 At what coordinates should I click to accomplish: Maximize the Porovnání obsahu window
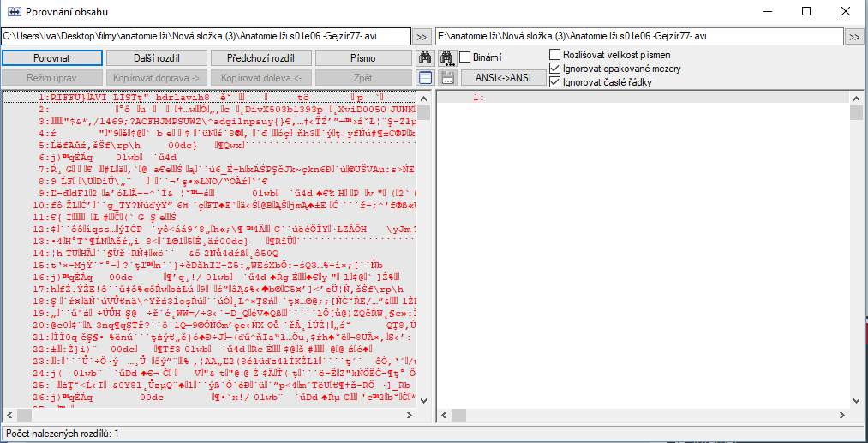pos(806,11)
